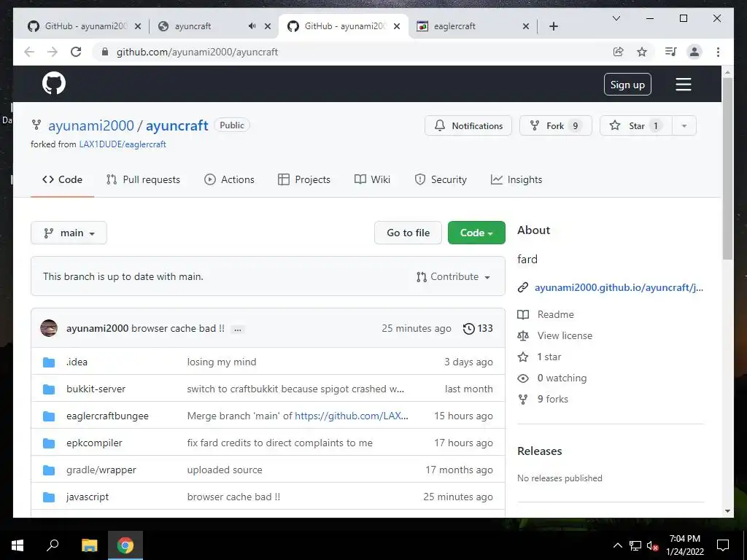
Task: Bookmark this page with the star icon
Action: [x=642, y=52]
